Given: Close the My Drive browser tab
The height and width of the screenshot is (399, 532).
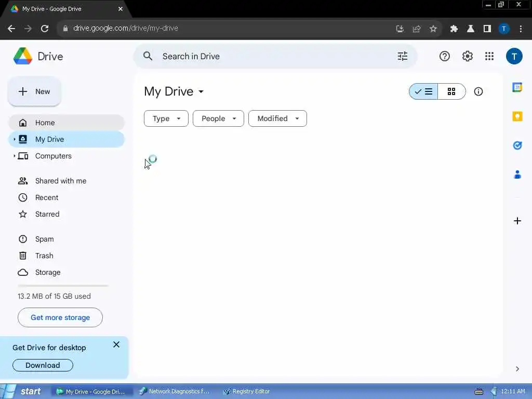Looking at the screenshot, I should tap(121, 9).
